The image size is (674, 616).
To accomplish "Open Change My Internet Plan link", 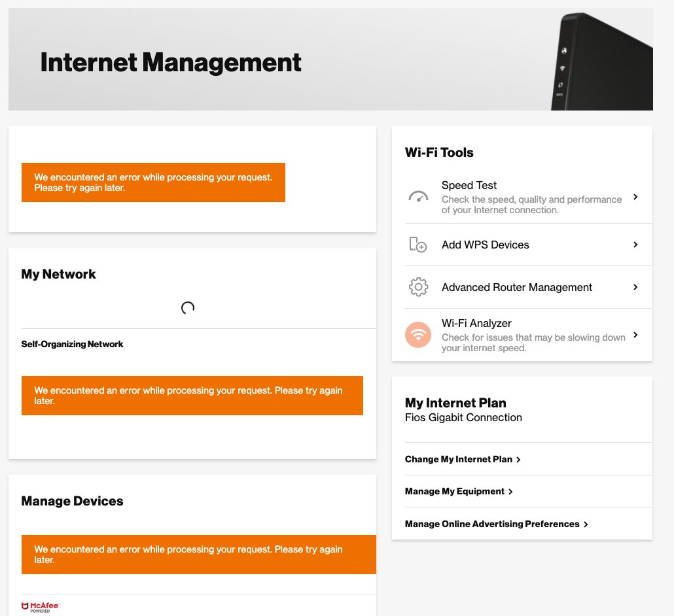I will click(x=458, y=459).
